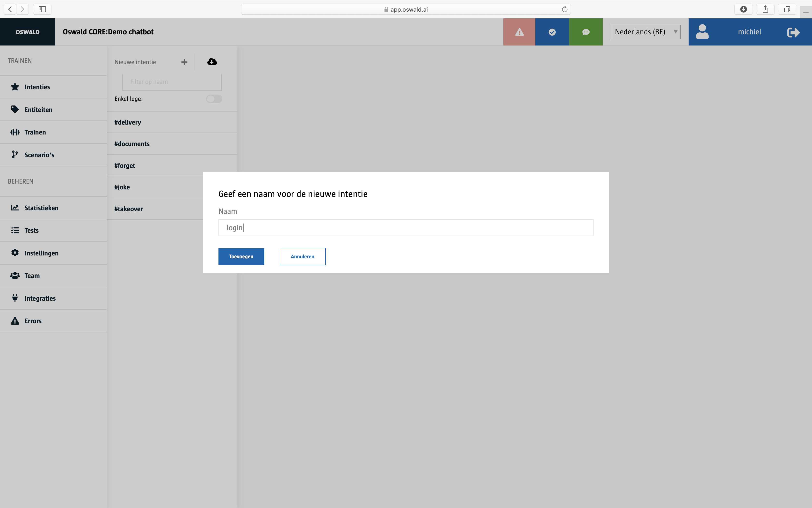Click the michiel username

[x=750, y=32]
